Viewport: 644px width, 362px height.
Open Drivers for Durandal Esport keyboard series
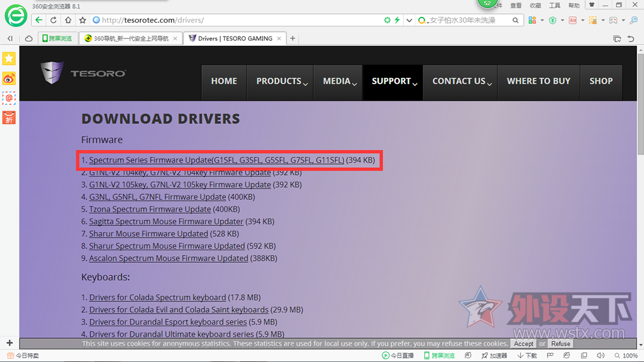pos(168,322)
